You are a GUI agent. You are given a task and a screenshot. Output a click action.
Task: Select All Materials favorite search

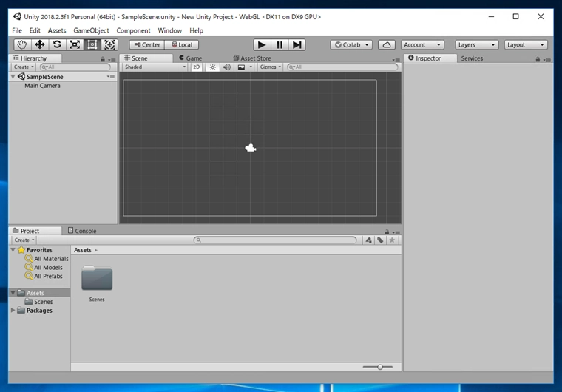(x=47, y=259)
